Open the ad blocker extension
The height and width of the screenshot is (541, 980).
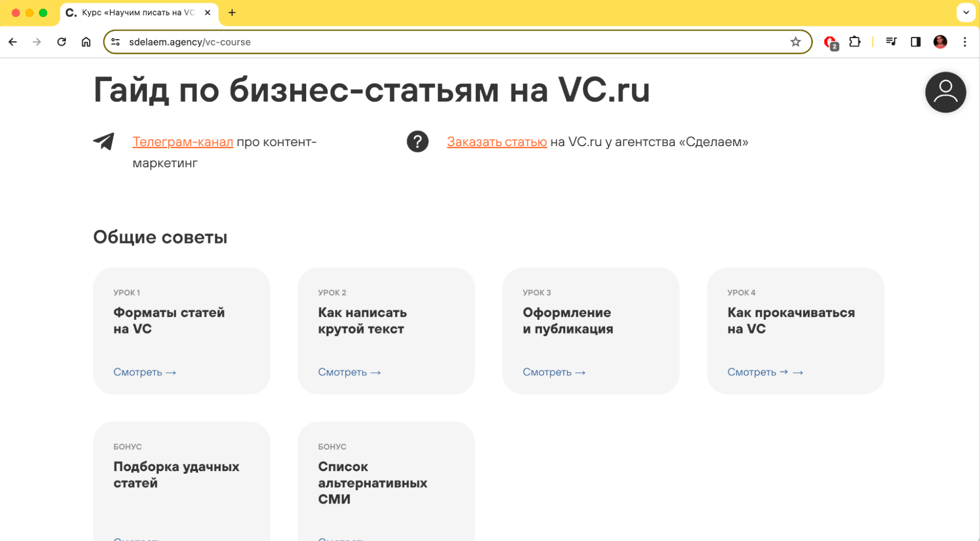(x=831, y=42)
